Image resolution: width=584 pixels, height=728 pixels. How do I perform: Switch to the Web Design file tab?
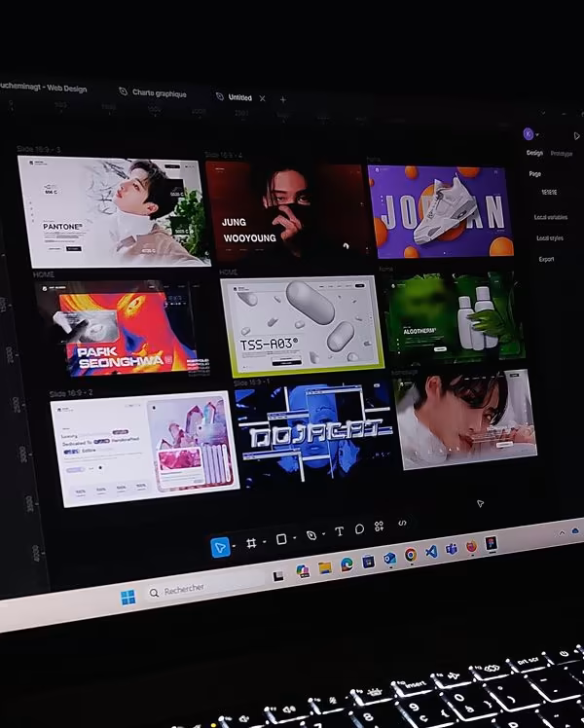tap(43, 87)
